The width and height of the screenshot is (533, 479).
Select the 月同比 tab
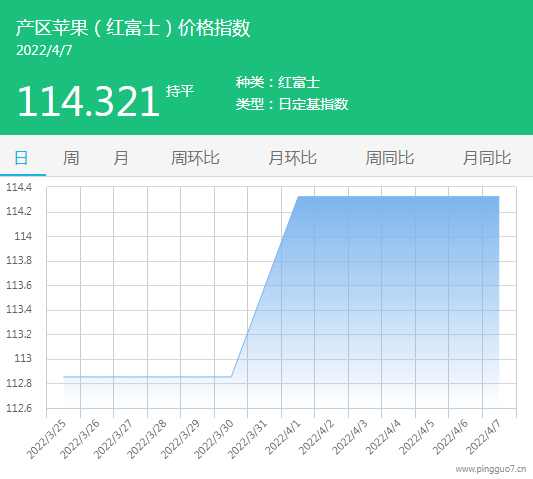(487, 158)
